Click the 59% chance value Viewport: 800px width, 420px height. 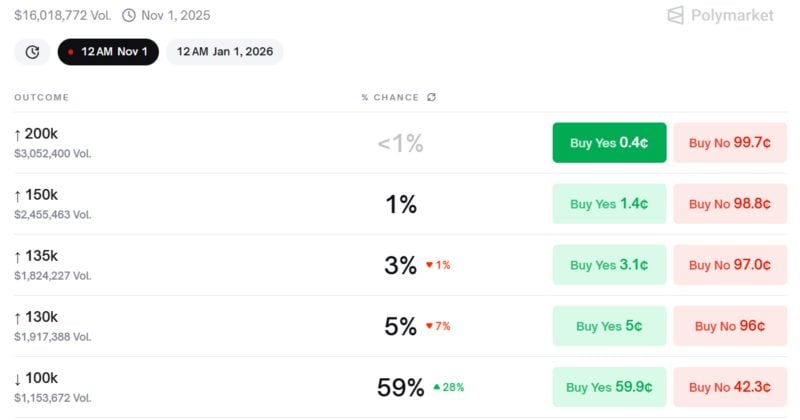pos(400,387)
